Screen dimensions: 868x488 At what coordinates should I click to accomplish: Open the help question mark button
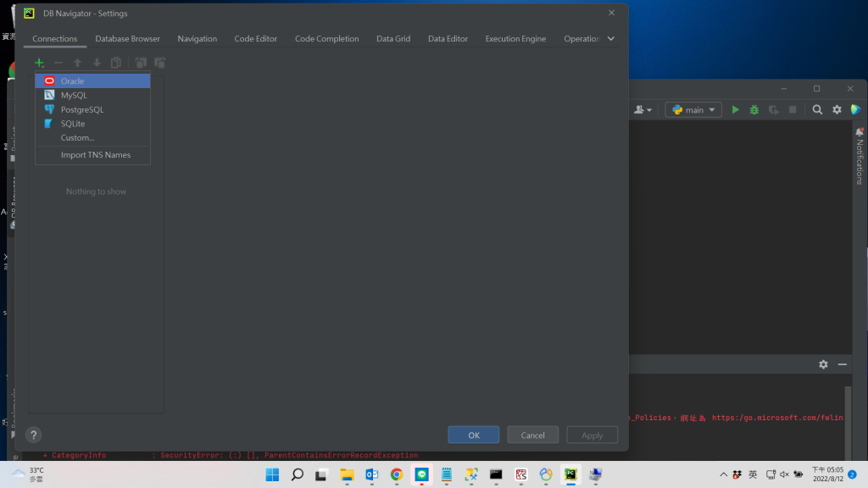coord(33,435)
